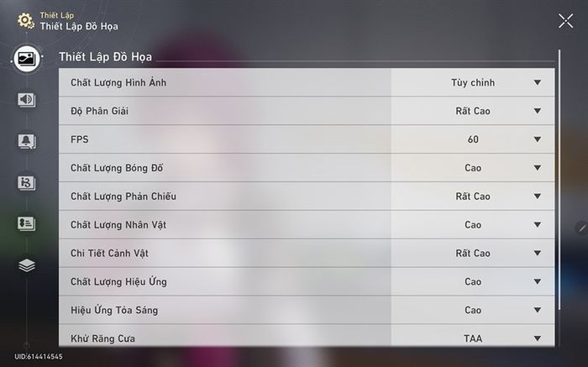Close the settings with the X
Viewport: 588px width, 367px height.
point(565,21)
